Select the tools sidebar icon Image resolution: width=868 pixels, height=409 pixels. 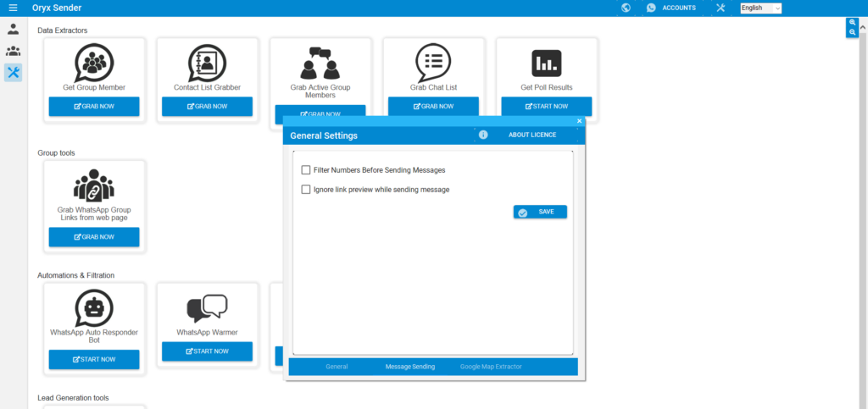[x=14, y=73]
